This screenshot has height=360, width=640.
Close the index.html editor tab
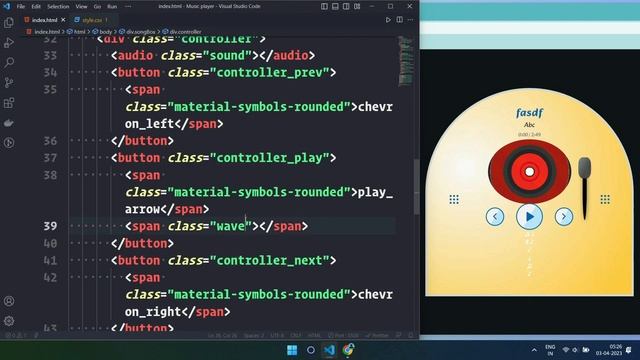tap(63, 20)
